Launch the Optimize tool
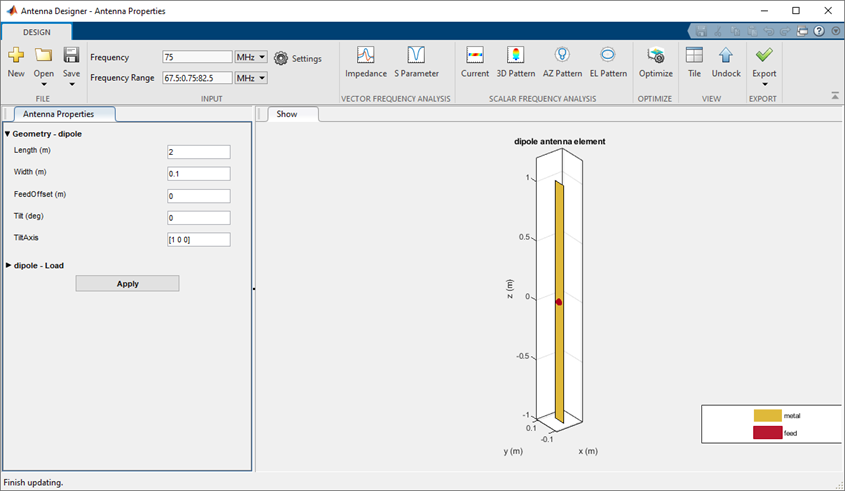845x491 pixels. [x=656, y=56]
